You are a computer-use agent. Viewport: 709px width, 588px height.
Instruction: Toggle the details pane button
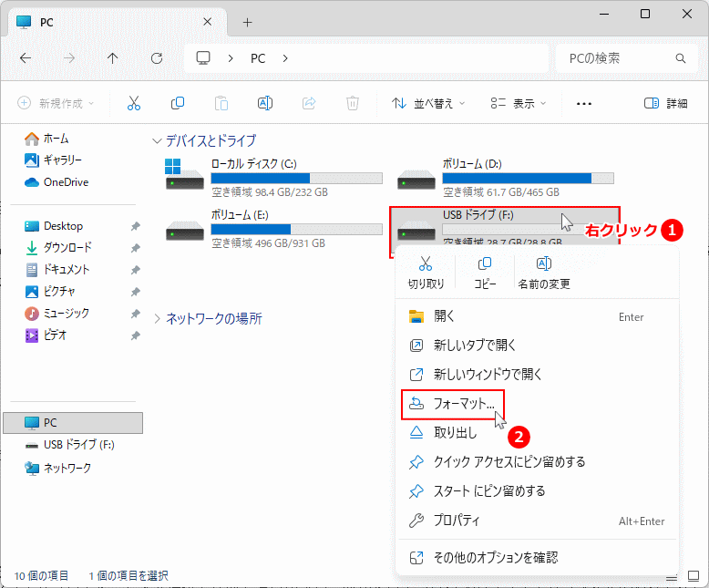(665, 103)
